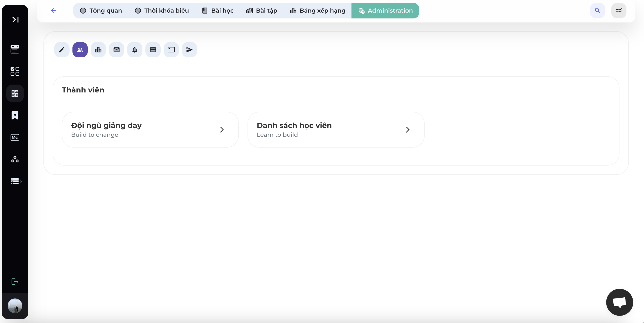644x323 pixels.
Task: Open the Danh sách học viên card
Action: [x=336, y=130]
